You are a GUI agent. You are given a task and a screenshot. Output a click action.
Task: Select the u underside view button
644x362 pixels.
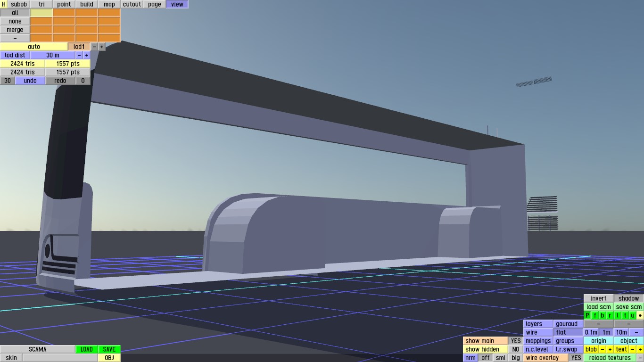click(633, 315)
